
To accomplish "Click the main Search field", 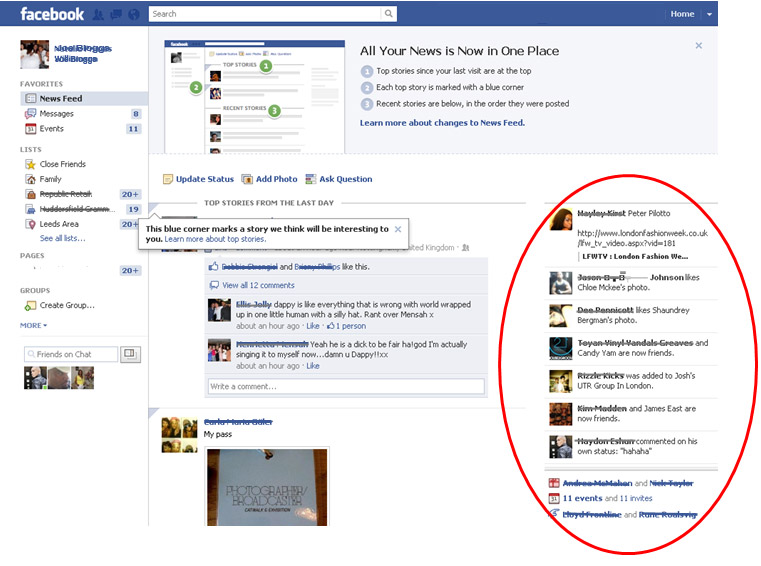I will 265,14.
